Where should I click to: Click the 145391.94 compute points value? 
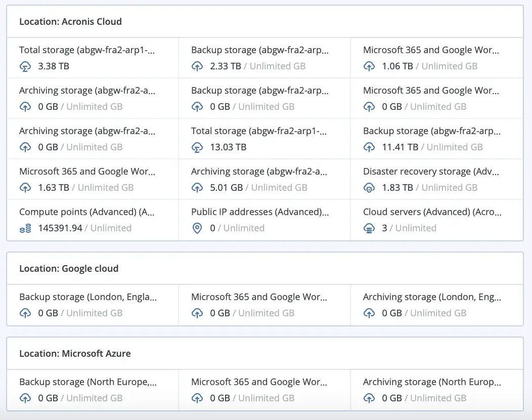pyautogui.click(x=60, y=228)
